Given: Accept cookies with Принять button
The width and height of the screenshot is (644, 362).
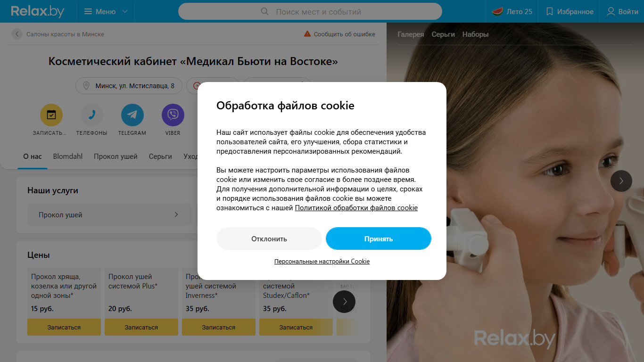Looking at the screenshot, I should (x=379, y=239).
